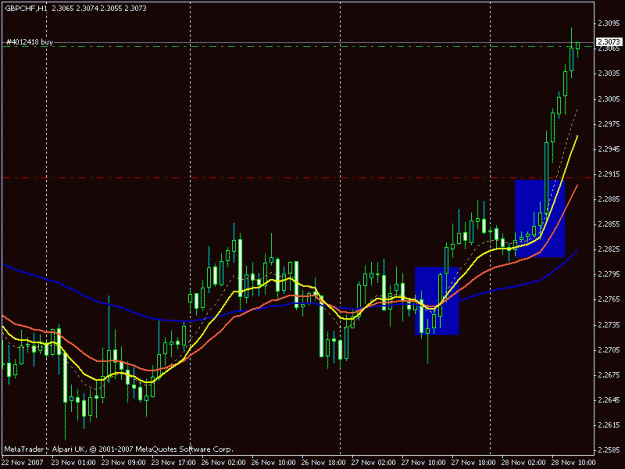Click the current price tag 2.3073
Viewport: 625px width, 469px height.
(x=609, y=42)
